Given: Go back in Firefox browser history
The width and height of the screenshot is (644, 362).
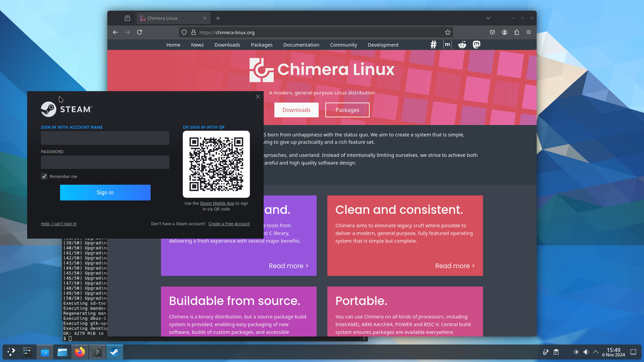Looking at the screenshot, I should (x=115, y=32).
